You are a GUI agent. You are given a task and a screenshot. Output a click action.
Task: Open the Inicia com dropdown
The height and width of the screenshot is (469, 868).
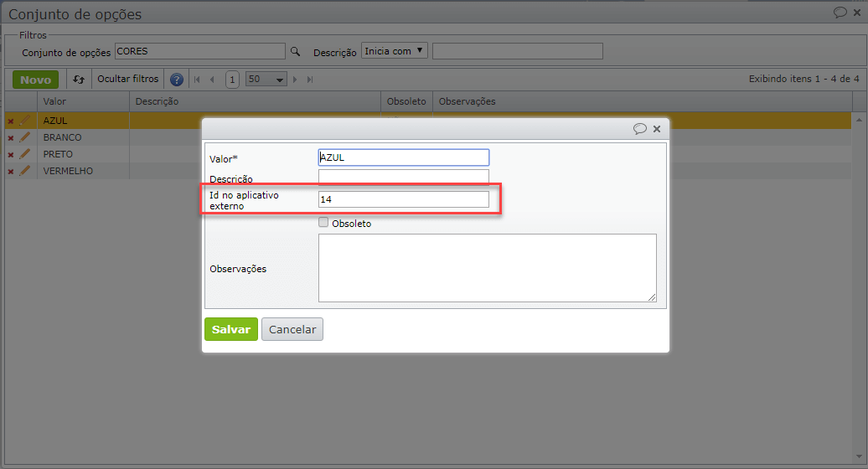point(394,51)
